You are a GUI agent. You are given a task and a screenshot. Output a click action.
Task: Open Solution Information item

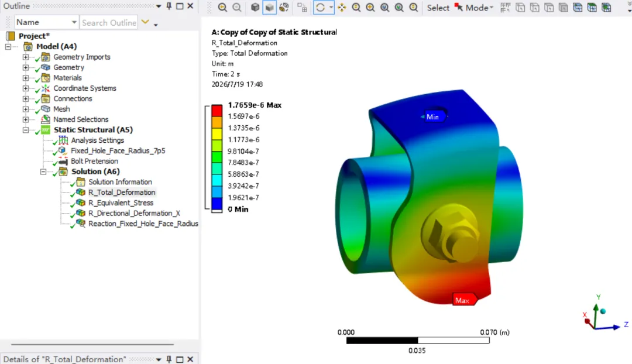point(120,182)
